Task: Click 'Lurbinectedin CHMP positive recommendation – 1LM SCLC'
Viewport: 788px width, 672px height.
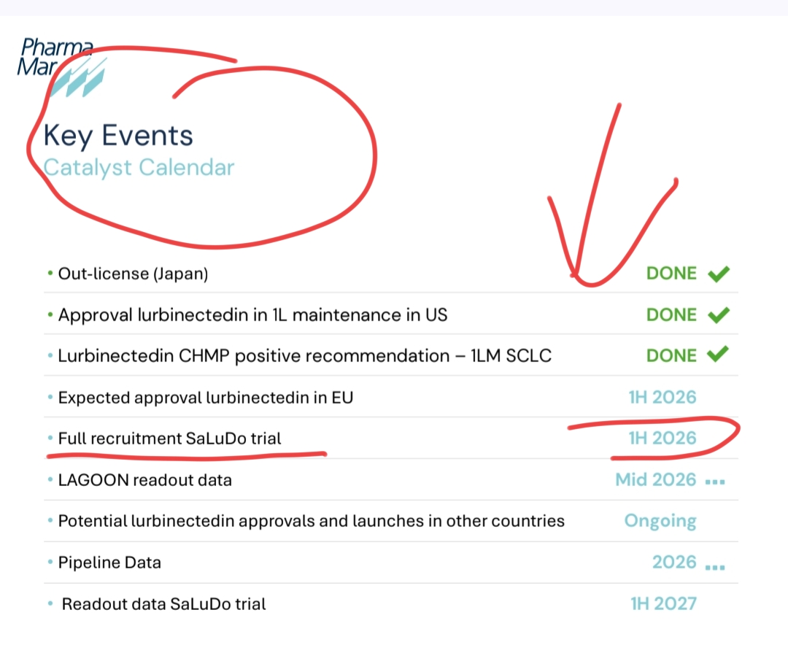Action: point(305,356)
